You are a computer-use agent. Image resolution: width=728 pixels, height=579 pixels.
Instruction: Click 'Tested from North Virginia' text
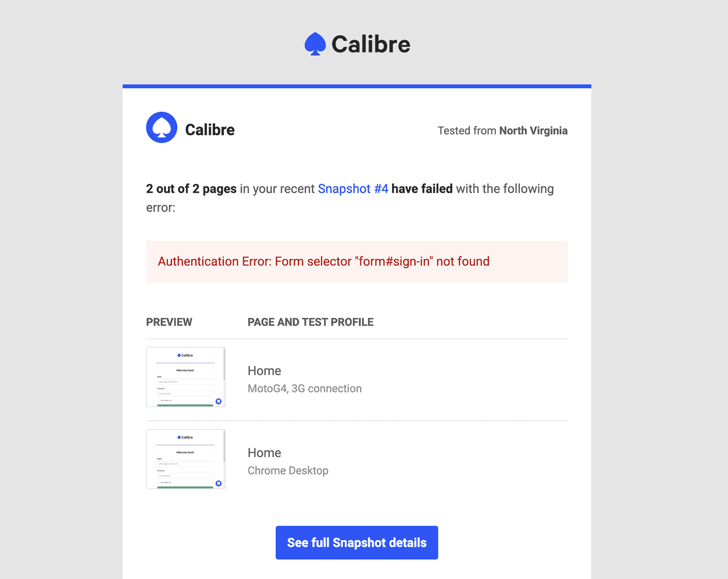pos(502,131)
